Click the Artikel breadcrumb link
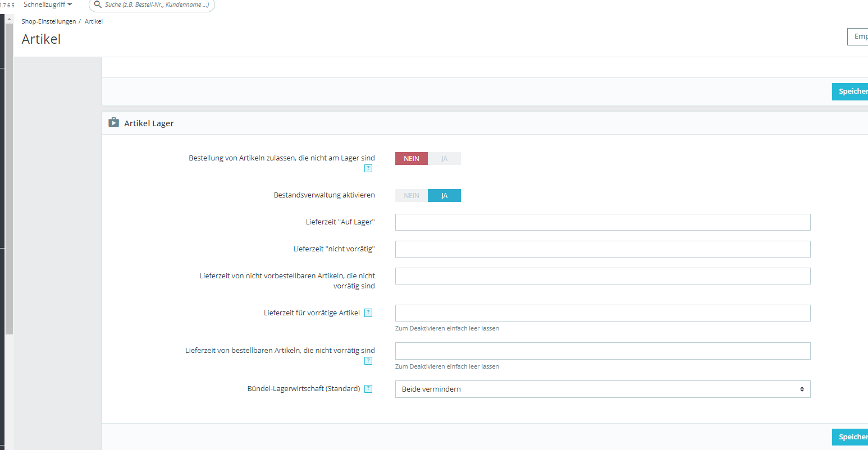The height and width of the screenshot is (450, 868). coord(94,21)
